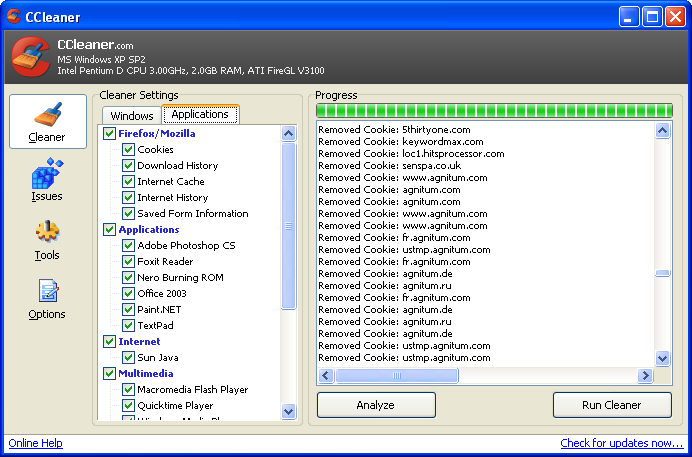Switch to the Windows tab

pyautogui.click(x=132, y=116)
